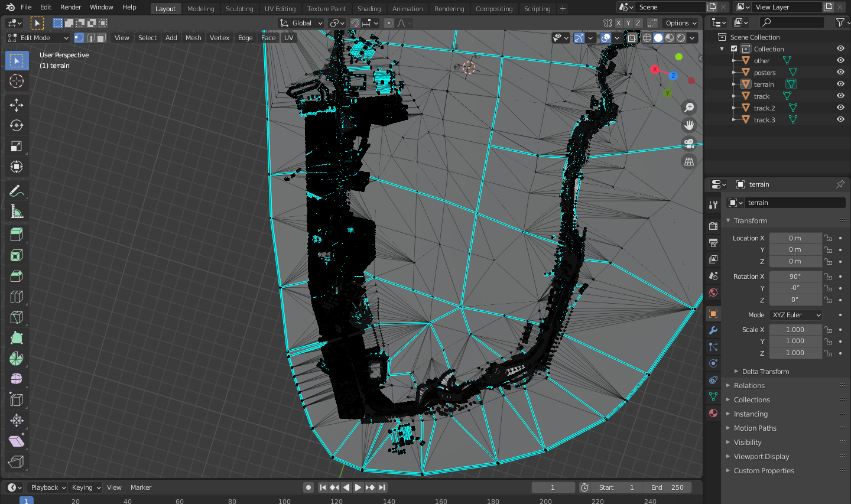The image size is (851, 504).
Task: Switch to the UV Editing workspace tab
Action: click(280, 9)
